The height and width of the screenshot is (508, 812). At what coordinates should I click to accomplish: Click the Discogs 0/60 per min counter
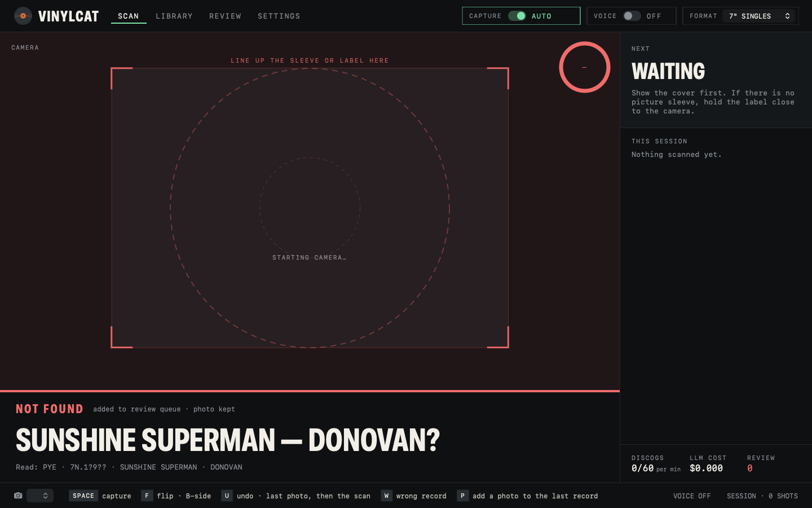click(x=656, y=468)
